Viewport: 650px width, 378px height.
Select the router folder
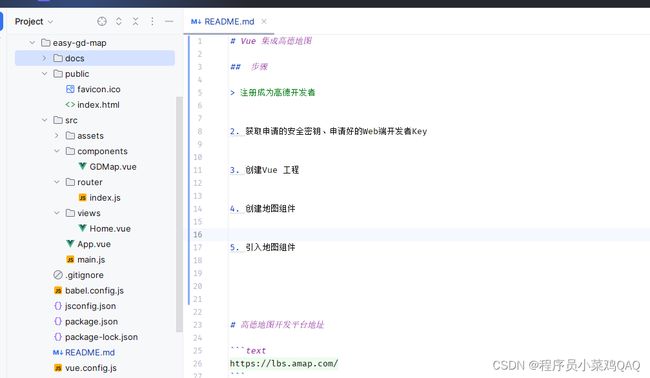(x=90, y=182)
